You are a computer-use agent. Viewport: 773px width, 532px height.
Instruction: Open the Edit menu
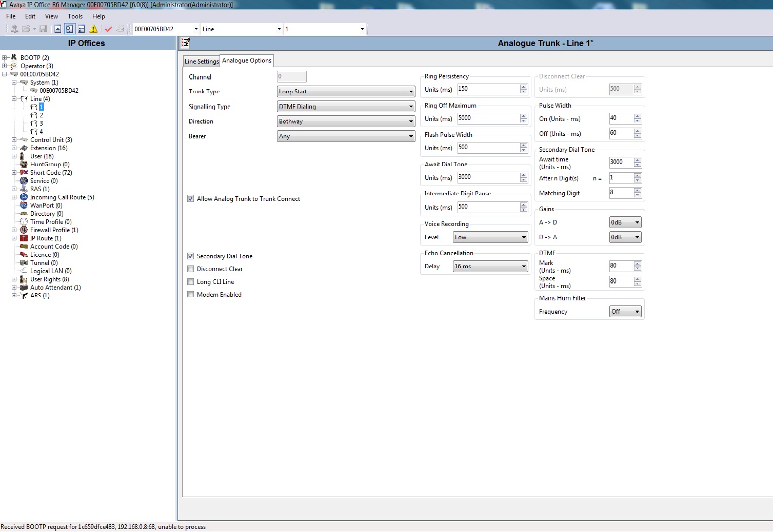click(30, 16)
